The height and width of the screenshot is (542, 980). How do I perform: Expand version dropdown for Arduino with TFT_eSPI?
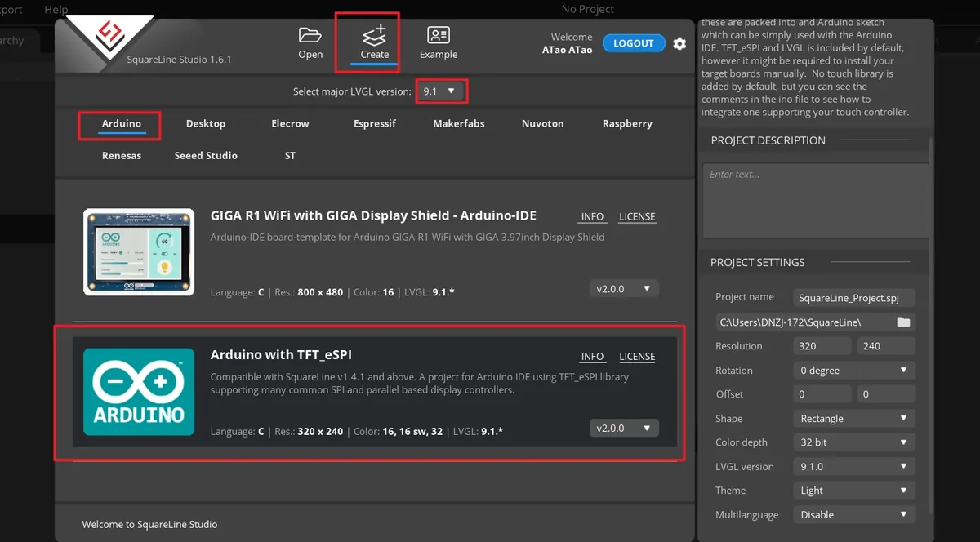(624, 428)
